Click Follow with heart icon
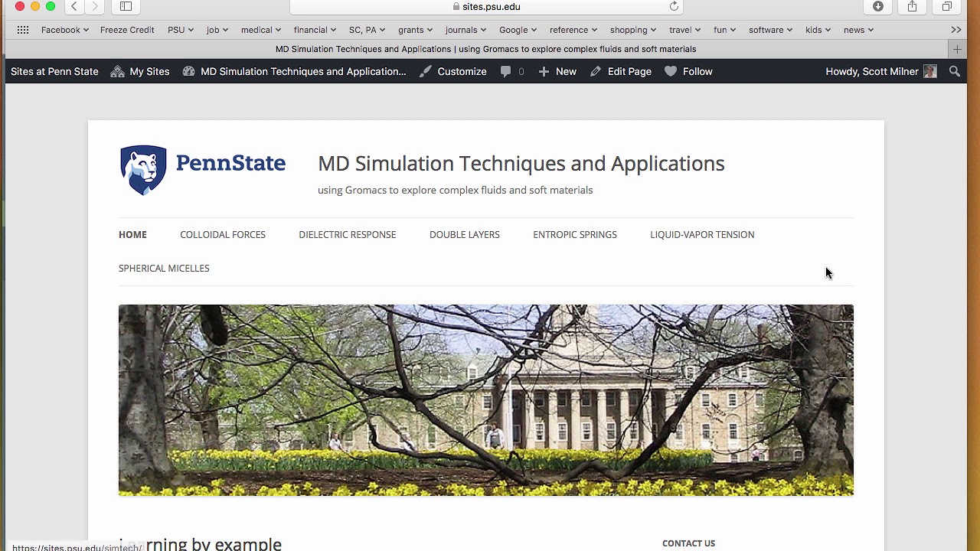 (x=688, y=71)
